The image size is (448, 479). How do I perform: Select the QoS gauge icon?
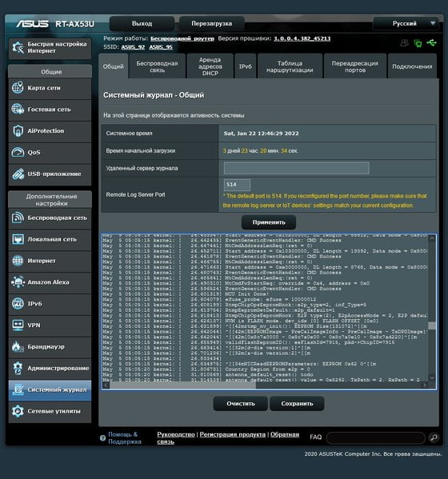click(x=18, y=152)
